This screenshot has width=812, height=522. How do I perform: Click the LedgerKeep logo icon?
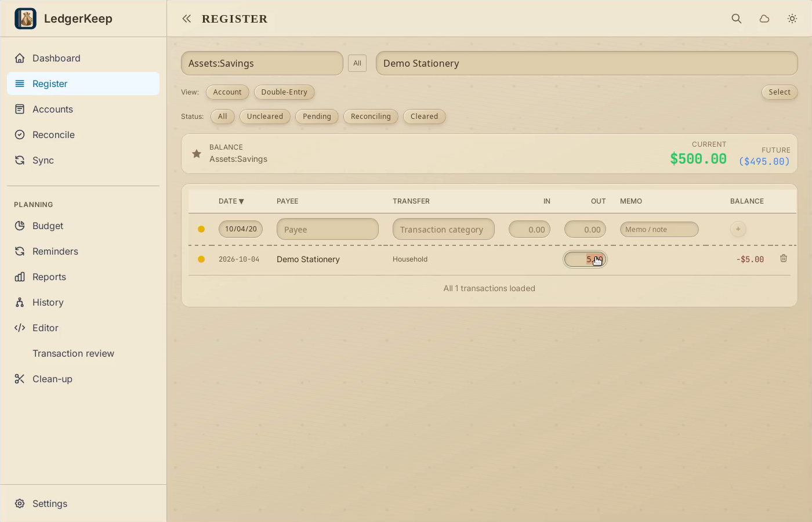click(x=26, y=19)
